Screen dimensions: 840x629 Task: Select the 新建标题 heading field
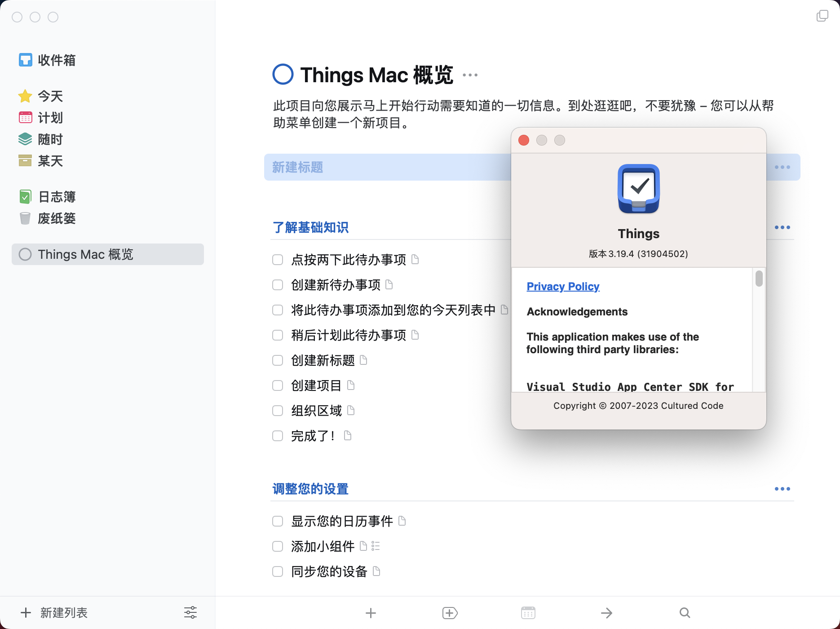(532, 167)
